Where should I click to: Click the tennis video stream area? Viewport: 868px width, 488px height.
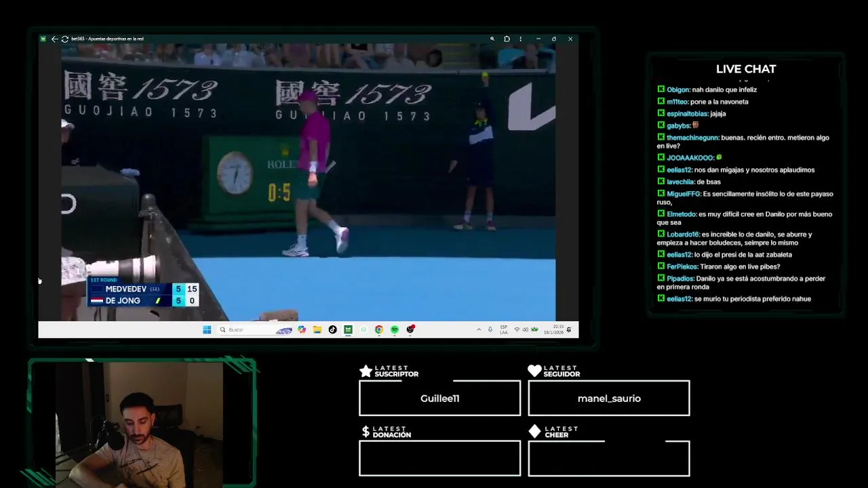tap(309, 182)
